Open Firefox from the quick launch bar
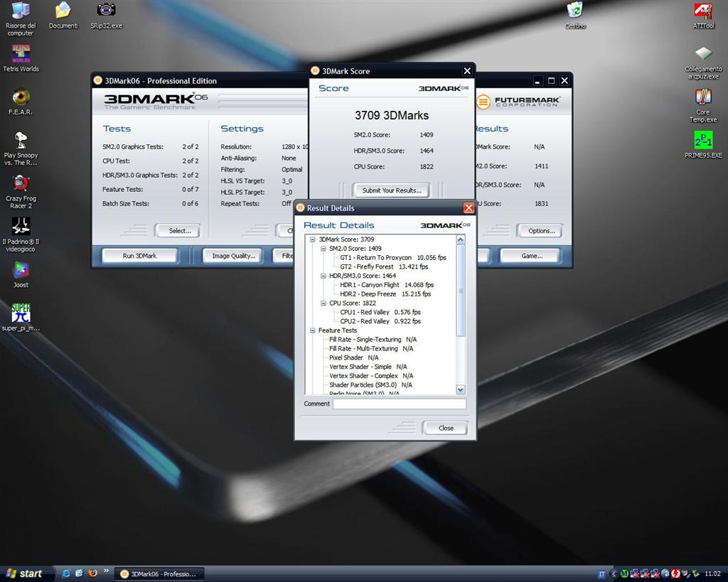Screen dimensions: 728x582 pos(92,573)
